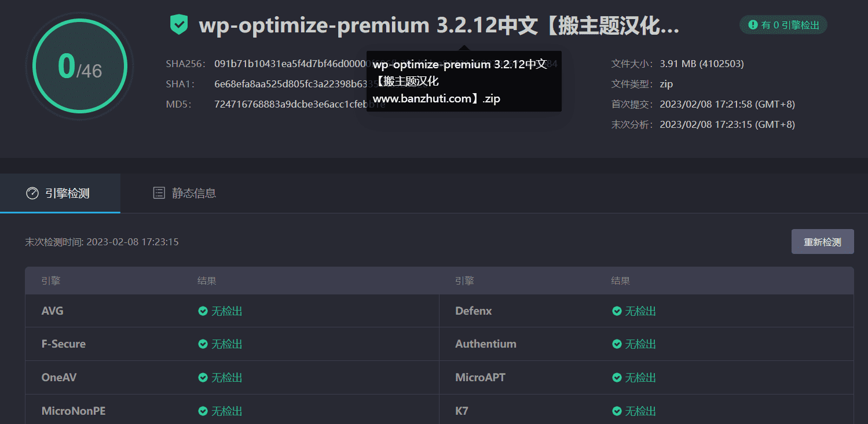Click the check icon in K7 row
Viewport: 868px width, 424px height.
617,411
